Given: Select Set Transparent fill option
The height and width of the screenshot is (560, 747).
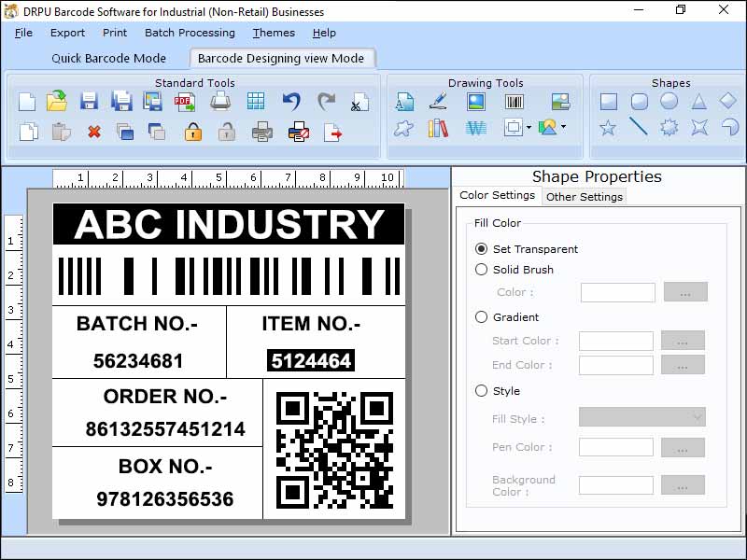Looking at the screenshot, I should (x=481, y=248).
